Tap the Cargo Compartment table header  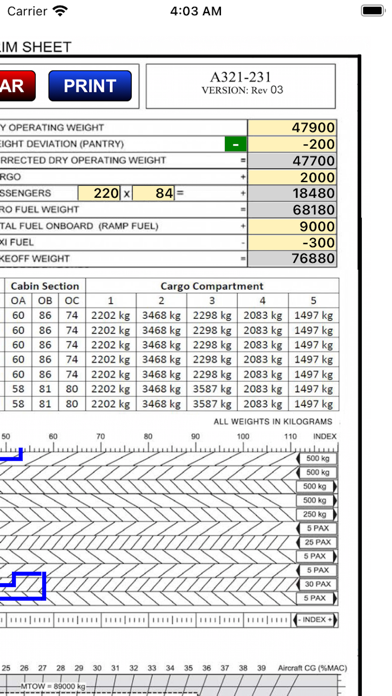click(212, 286)
